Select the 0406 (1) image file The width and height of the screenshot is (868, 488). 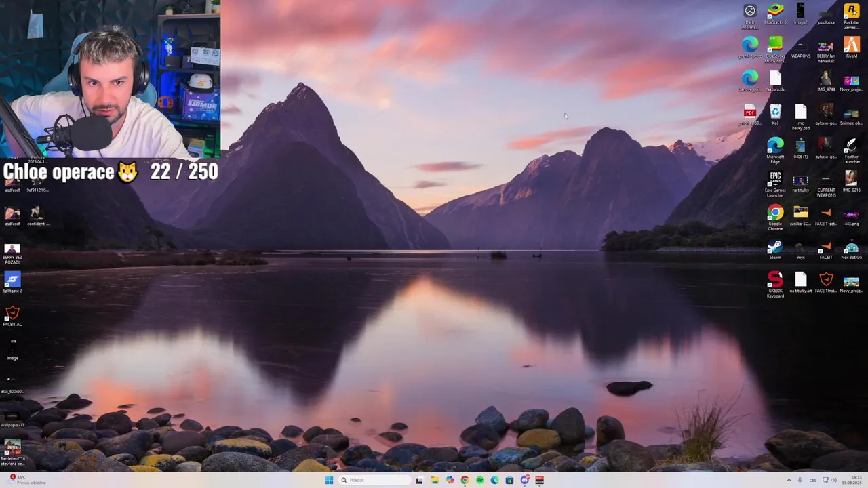(x=801, y=148)
